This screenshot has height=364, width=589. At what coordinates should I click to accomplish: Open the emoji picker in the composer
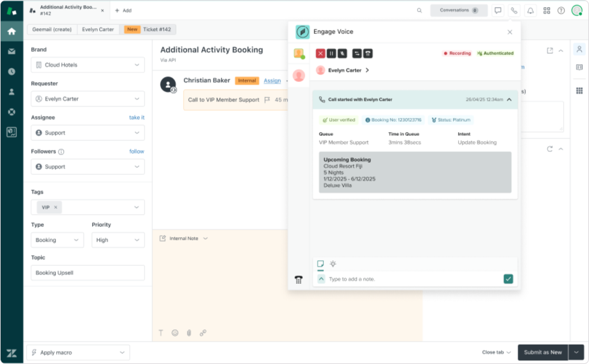pyautogui.click(x=175, y=333)
